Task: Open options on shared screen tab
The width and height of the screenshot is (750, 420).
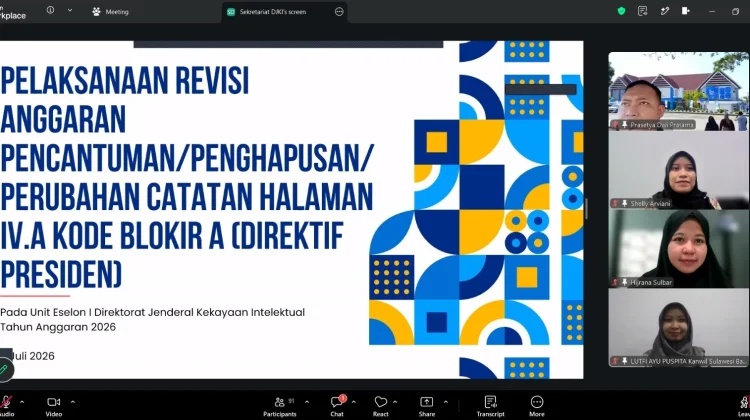Action: pyautogui.click(x=339, y=11)
